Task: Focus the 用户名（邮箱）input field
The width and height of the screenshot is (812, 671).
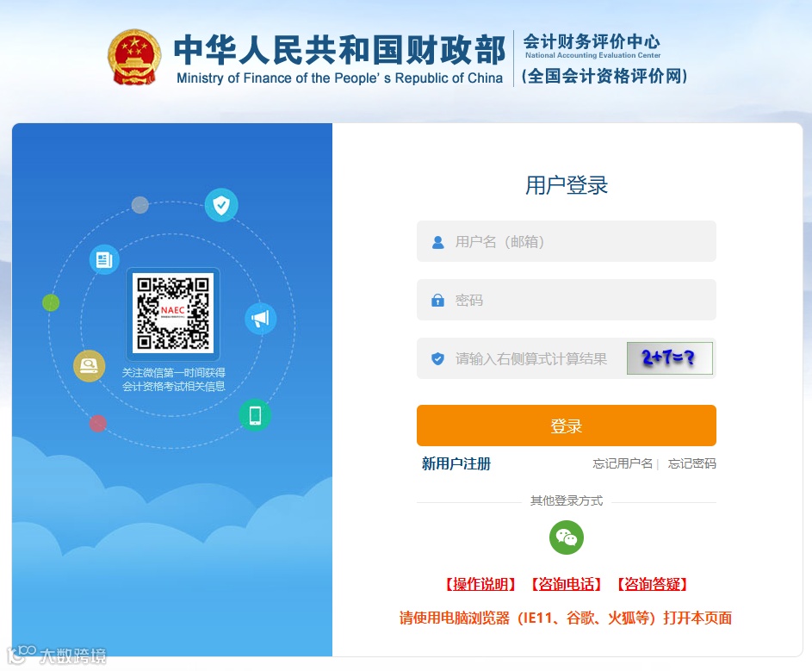Action: tap(566, 241)
